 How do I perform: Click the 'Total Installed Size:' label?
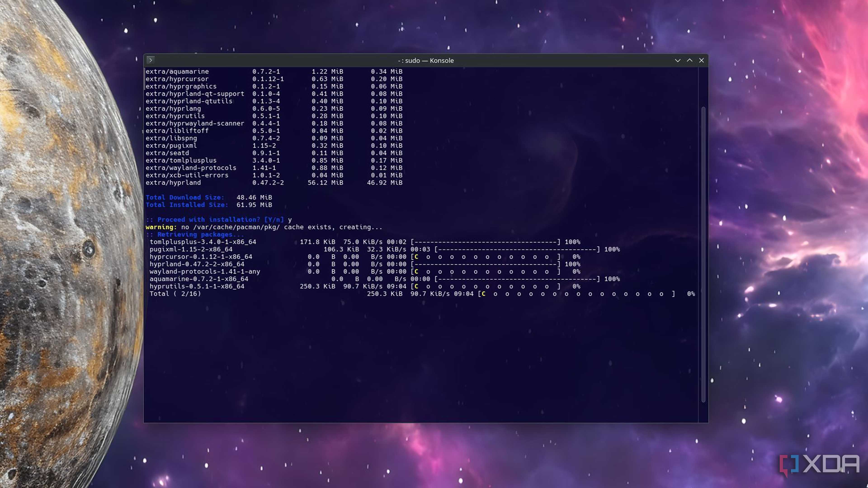(187, 205)
